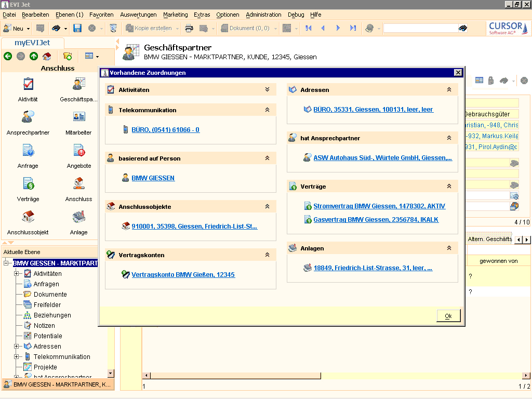Open the Auswertungen menu

(x=138, y=15)
